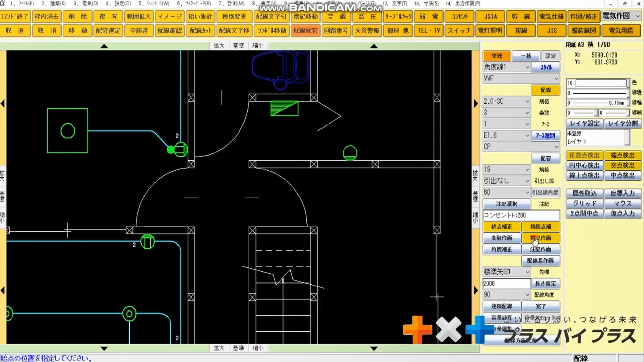644x362 pixels.
Task: Click 拡大 zoom-in below the canvas
Action: [x=219, y=348]
